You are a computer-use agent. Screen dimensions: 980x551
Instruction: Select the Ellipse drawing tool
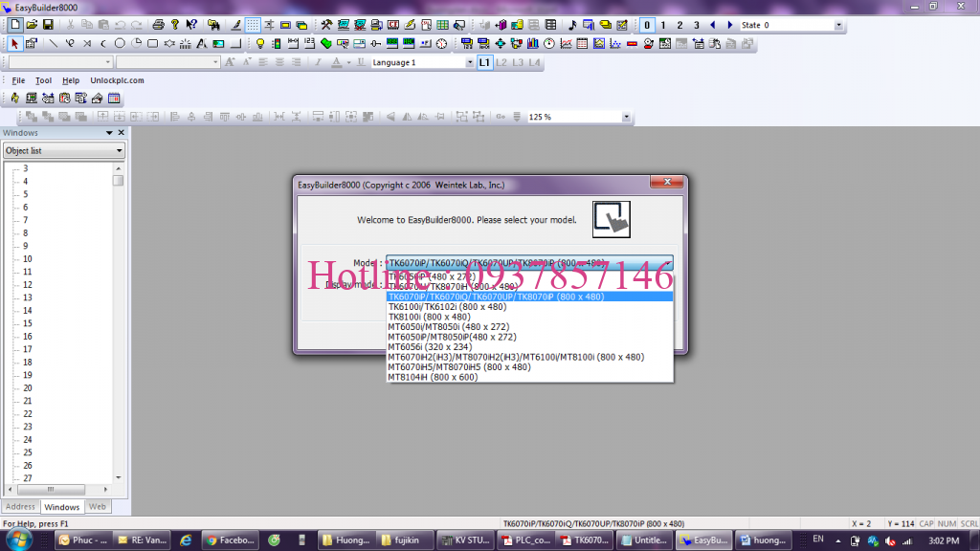click(x=120, y=44)
